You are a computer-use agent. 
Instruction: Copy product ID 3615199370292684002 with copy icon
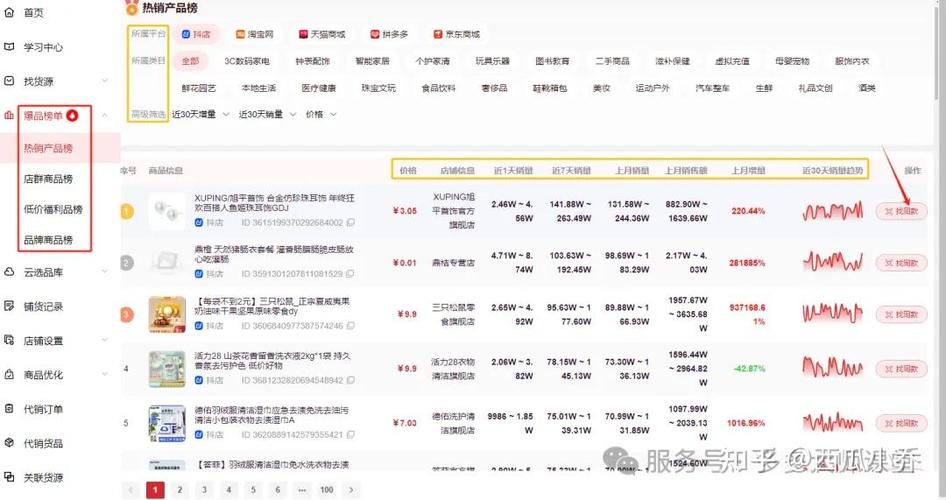[x=351, y=223]
